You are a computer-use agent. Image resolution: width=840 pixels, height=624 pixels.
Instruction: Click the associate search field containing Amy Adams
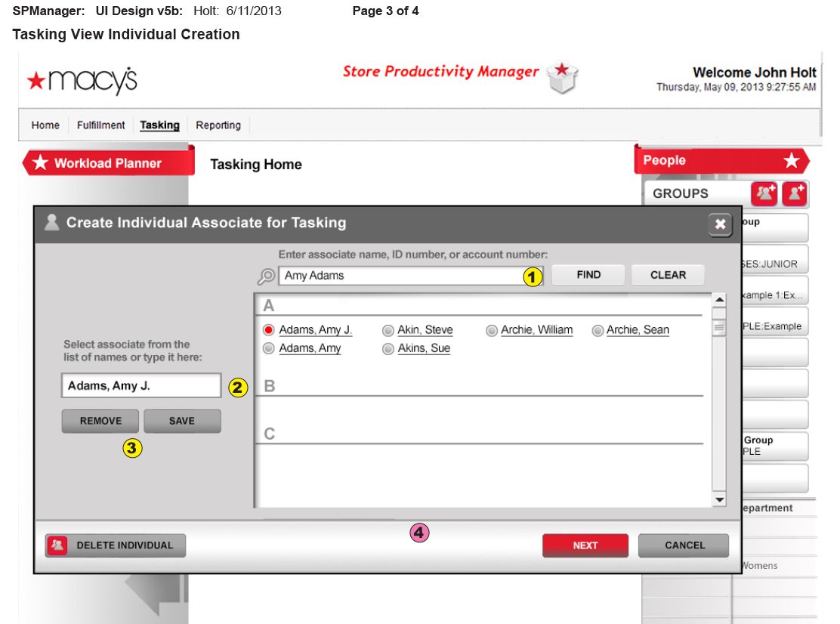(x=399, y=276)
